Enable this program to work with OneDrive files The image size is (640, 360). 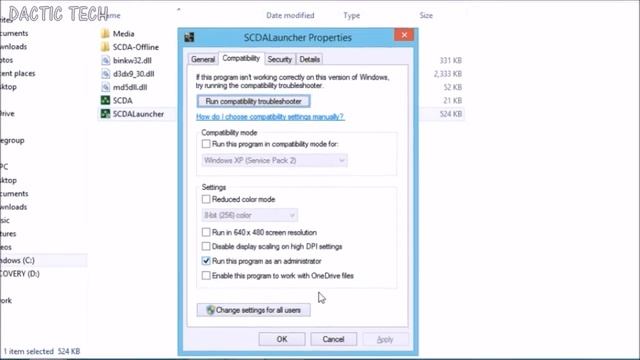point(206,276)
